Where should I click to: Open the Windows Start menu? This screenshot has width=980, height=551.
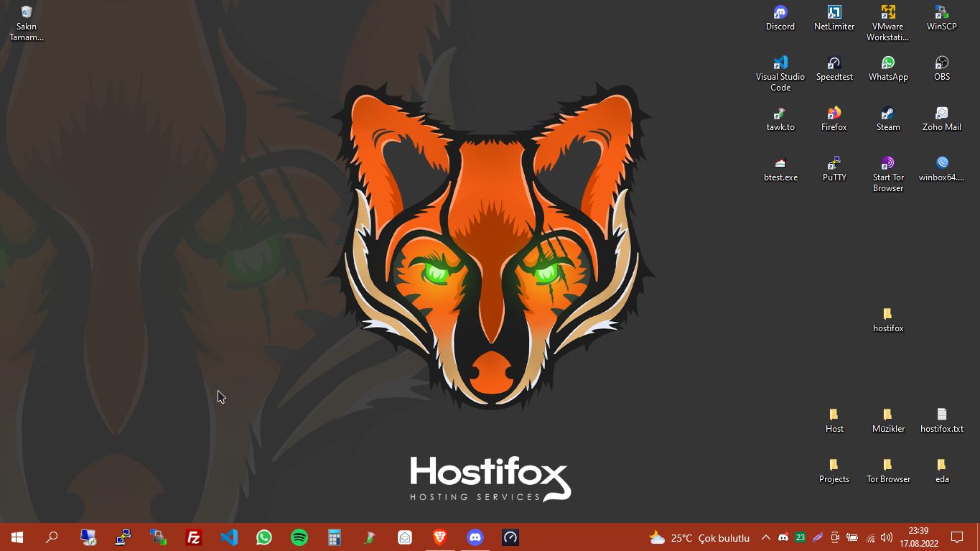point(17,537)
